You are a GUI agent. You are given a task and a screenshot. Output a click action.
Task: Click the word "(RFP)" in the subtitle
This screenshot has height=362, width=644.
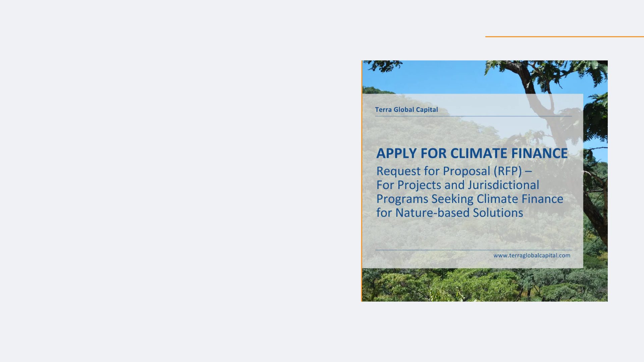coord(507,171)
